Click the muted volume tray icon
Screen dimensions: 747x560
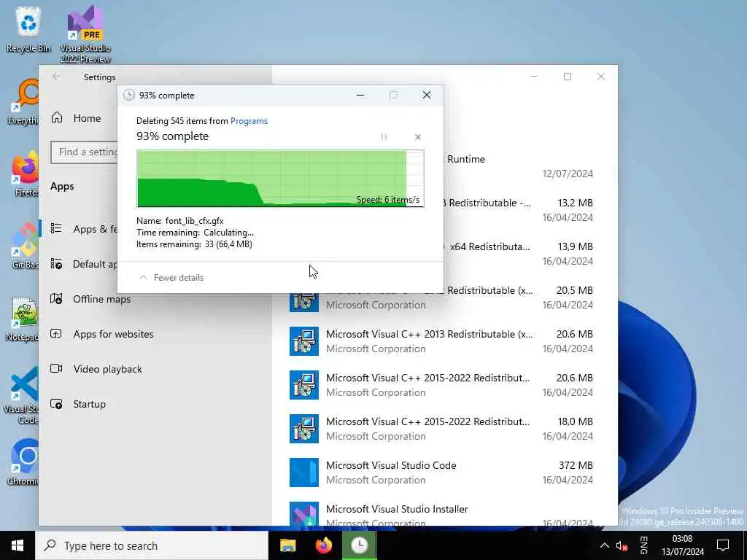622,545
